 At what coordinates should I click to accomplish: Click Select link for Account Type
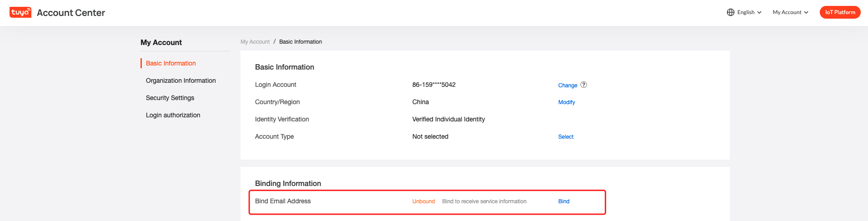pyautogui.click(x=566, y=137)
